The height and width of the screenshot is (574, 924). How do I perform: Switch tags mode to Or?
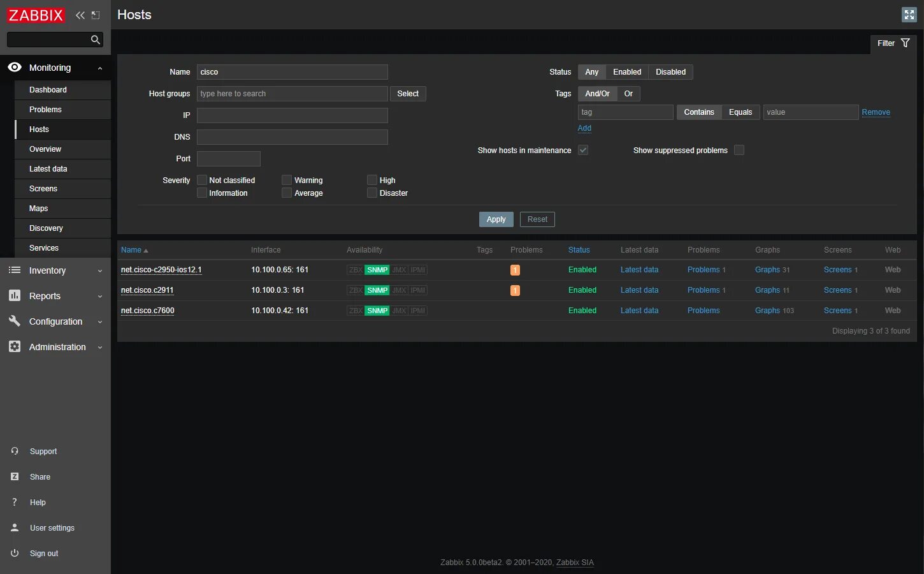point(628,94)
